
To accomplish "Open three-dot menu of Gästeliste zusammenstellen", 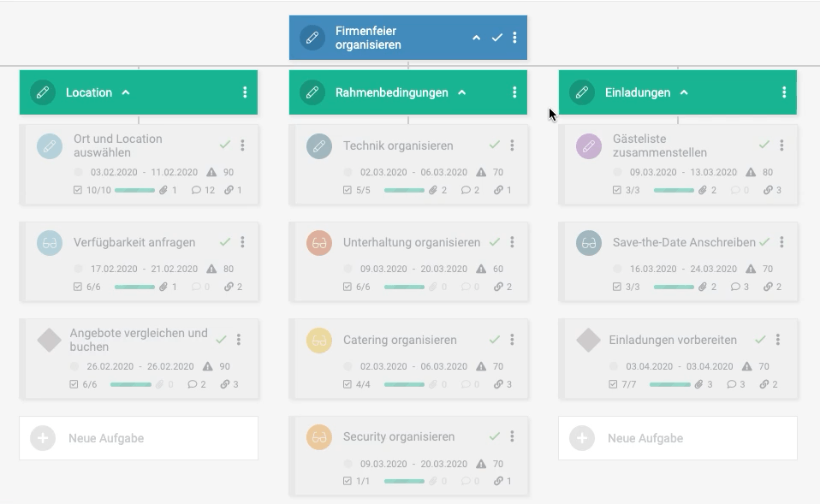I will 781,145.
